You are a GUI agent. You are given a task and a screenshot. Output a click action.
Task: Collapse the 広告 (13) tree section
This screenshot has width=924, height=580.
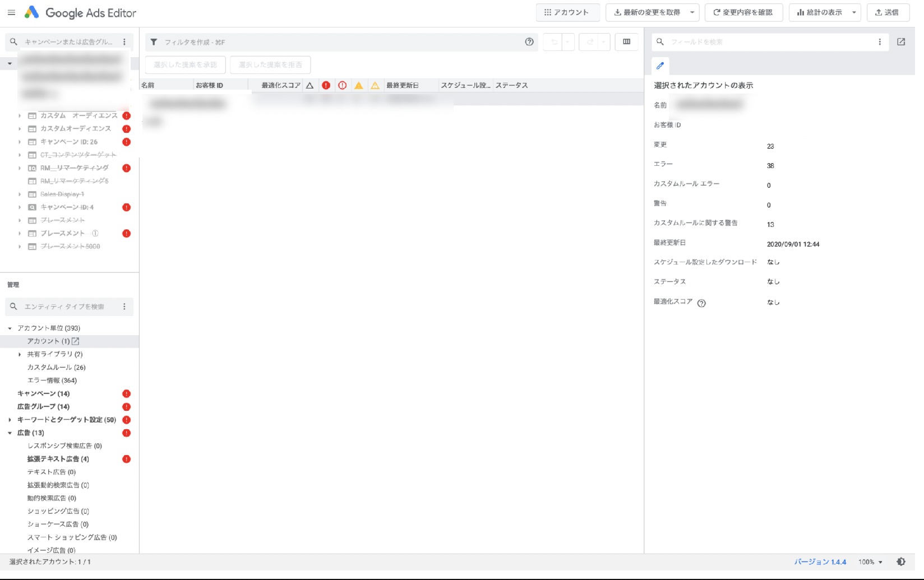pyautogui.click(x=9, y=433)
